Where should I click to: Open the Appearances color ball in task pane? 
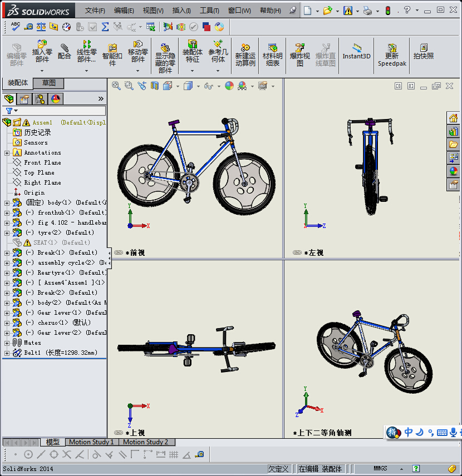453,171
